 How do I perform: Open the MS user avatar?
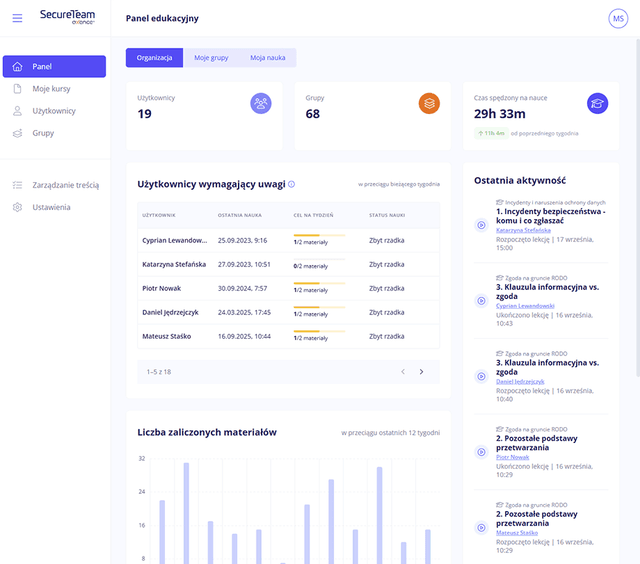coord(619,19)
